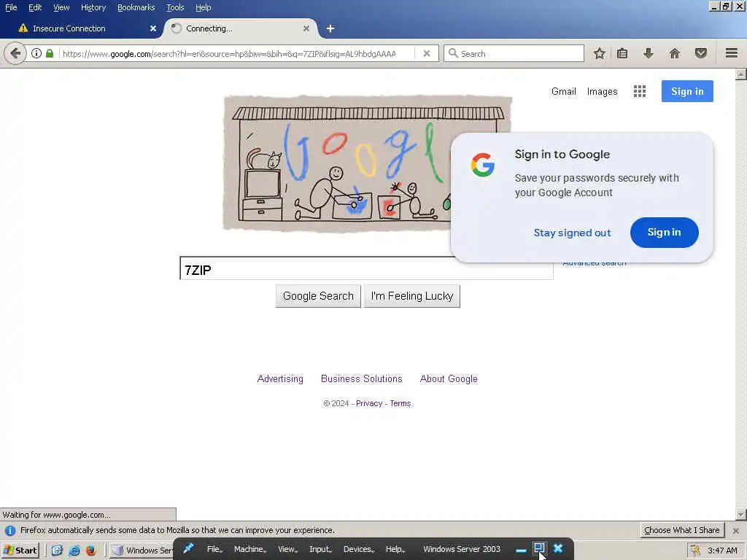Click Sign in inside Google popup

tap(664, 233)
